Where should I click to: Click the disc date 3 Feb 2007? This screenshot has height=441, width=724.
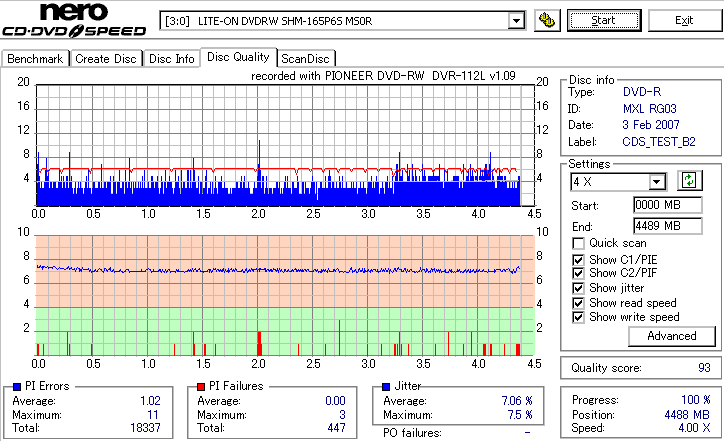click(x=651, y=125)
